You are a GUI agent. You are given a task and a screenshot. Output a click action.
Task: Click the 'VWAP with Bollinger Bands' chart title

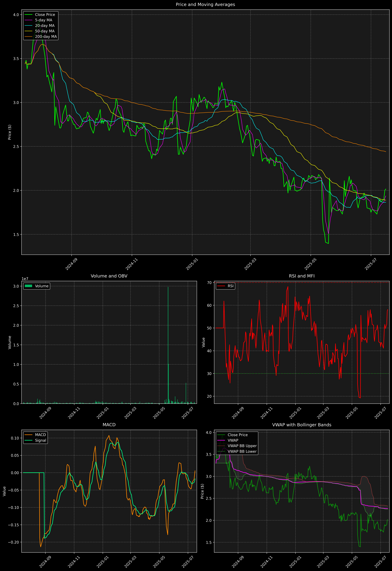302,425
